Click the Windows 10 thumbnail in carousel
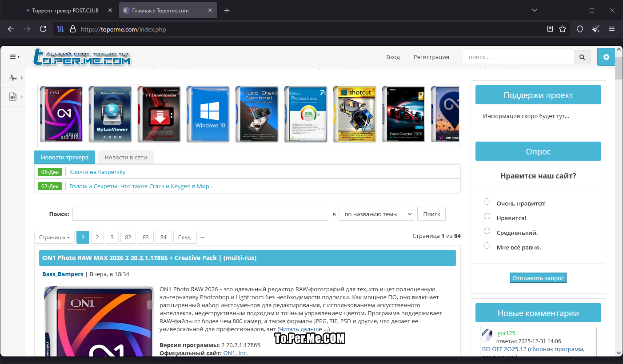Screen dimensions: 623x364 [x=208, y=114]
